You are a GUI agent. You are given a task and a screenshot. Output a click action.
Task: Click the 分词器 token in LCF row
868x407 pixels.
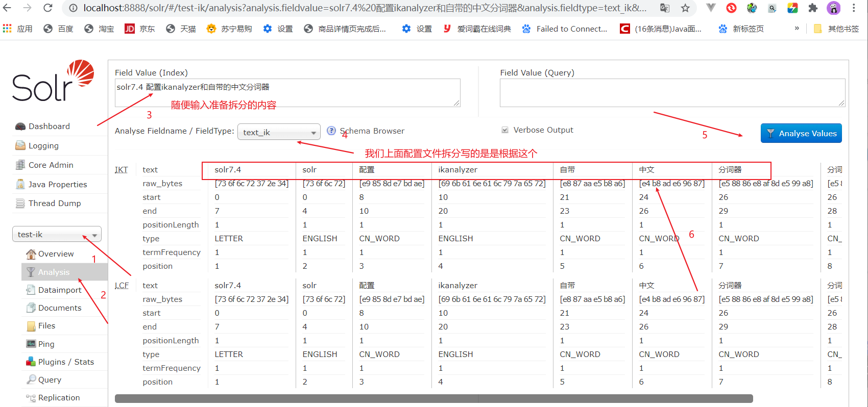(730, 285)
